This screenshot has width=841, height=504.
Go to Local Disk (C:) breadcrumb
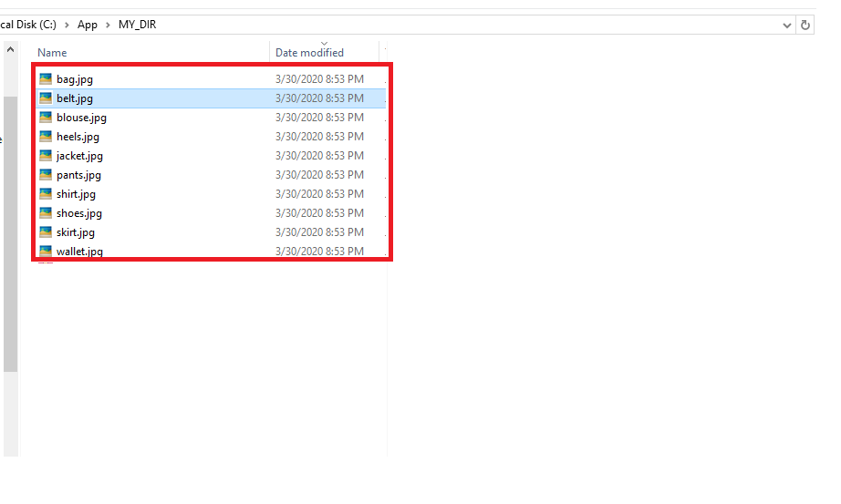tap(29, 25)
